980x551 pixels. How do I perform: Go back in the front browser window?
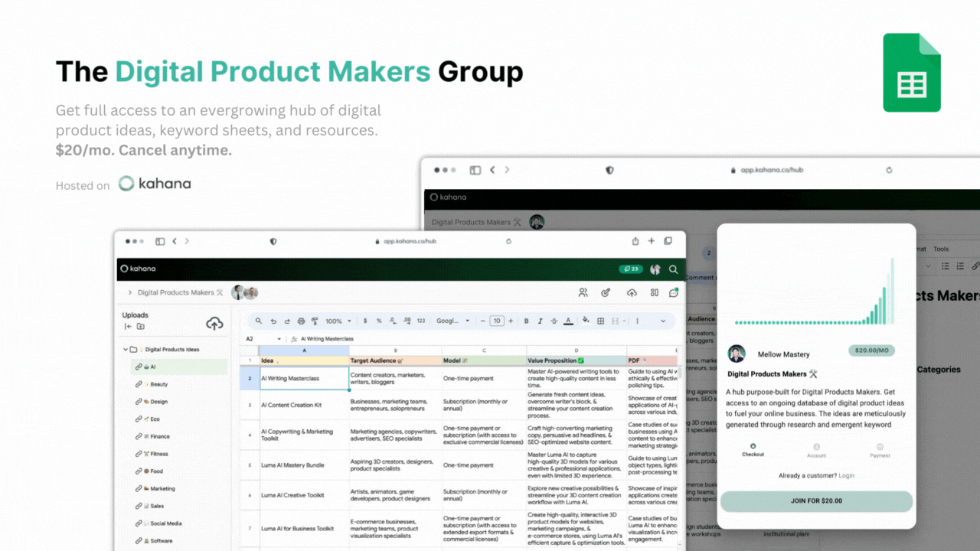[175, 241]
